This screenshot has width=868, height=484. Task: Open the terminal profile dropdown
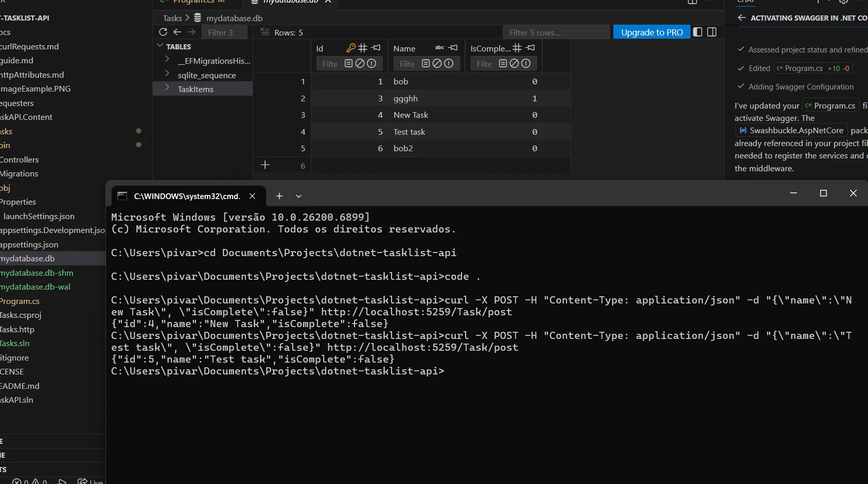pyautogui.click(x=299, y=196)
